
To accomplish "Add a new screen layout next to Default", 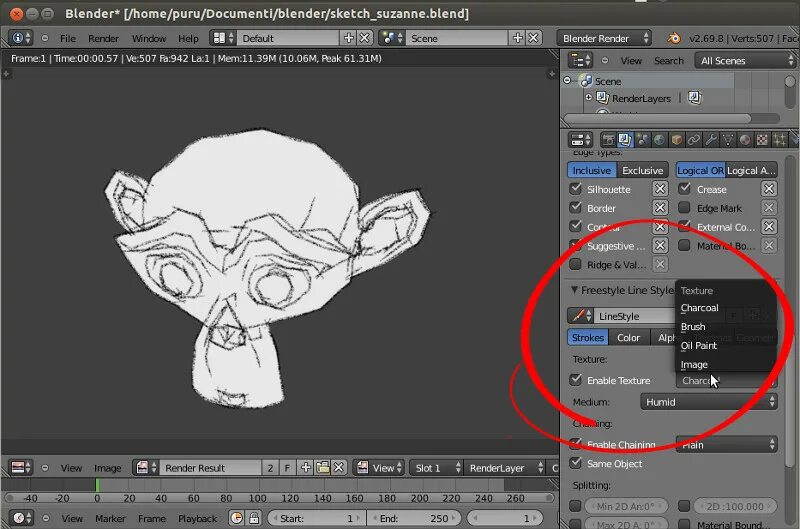I will pos(349,38).
